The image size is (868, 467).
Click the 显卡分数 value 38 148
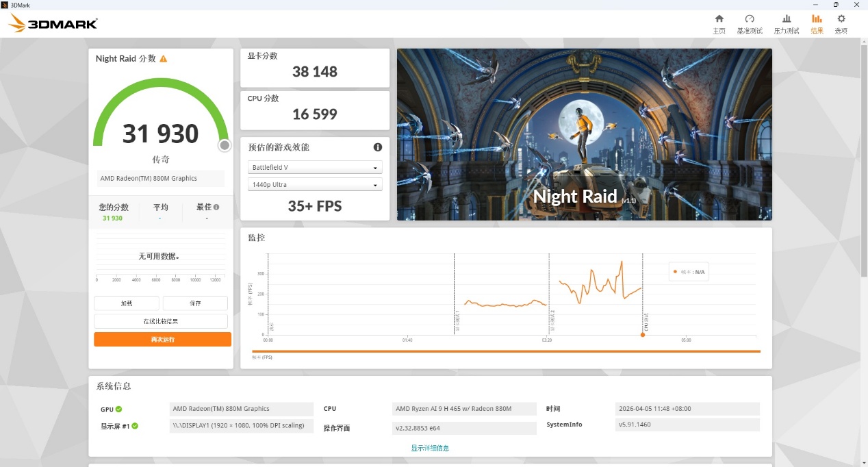(x=315, y=72)
